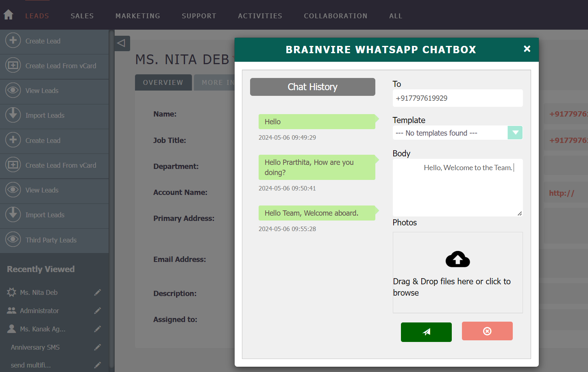This screenshot has height=372, width=588.
Task: Click the To phone number field
Action: (x=457, y=98)
